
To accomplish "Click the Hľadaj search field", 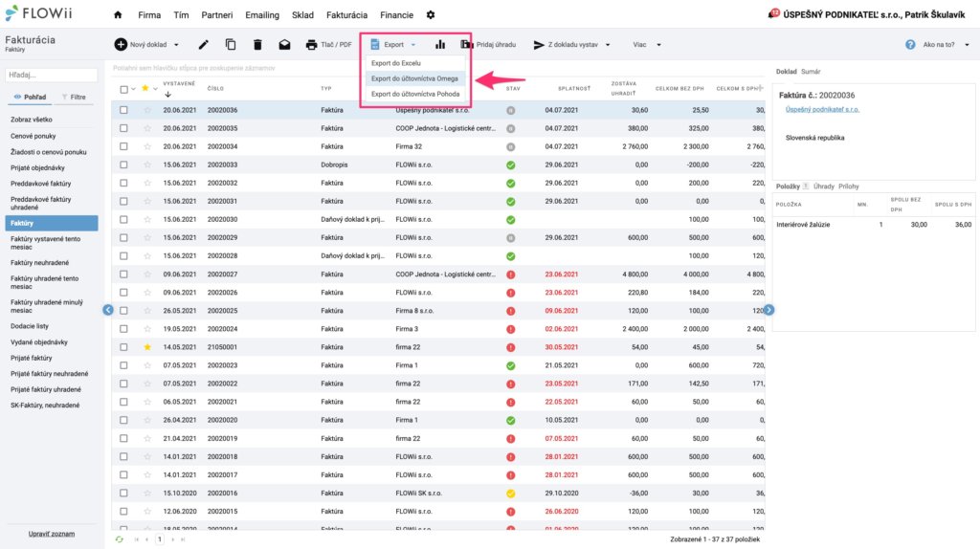I will coord(52,75).
